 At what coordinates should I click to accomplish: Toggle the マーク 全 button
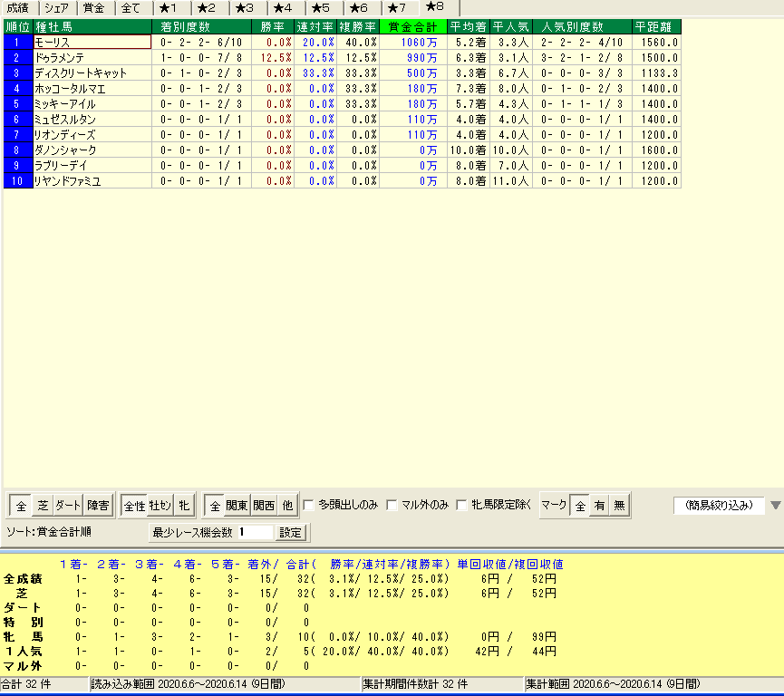(580, 506)
